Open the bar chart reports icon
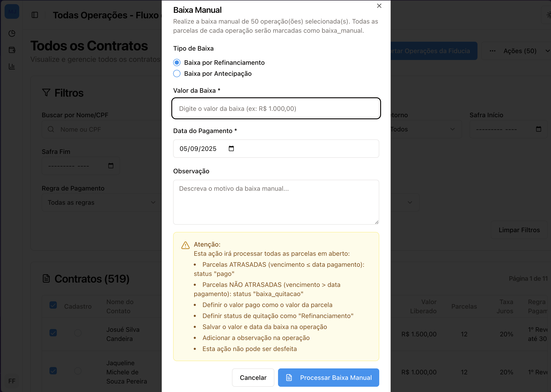This screenshot has height=392, width=551. (x=12, y=66)
